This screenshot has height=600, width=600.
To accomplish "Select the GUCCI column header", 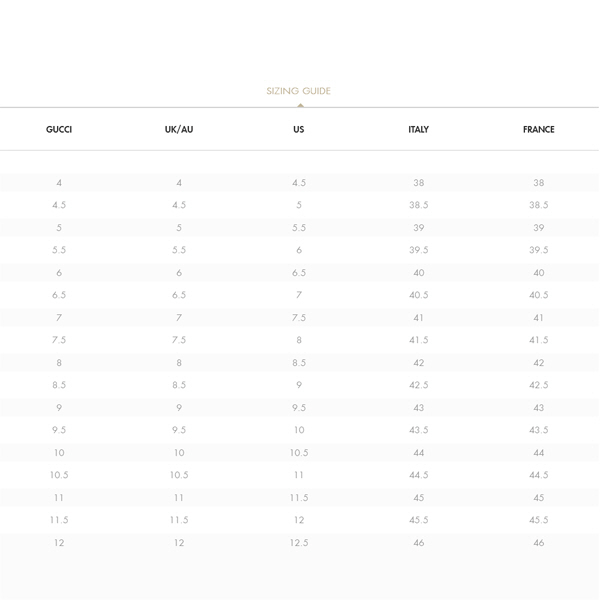I will click(59, 130).
